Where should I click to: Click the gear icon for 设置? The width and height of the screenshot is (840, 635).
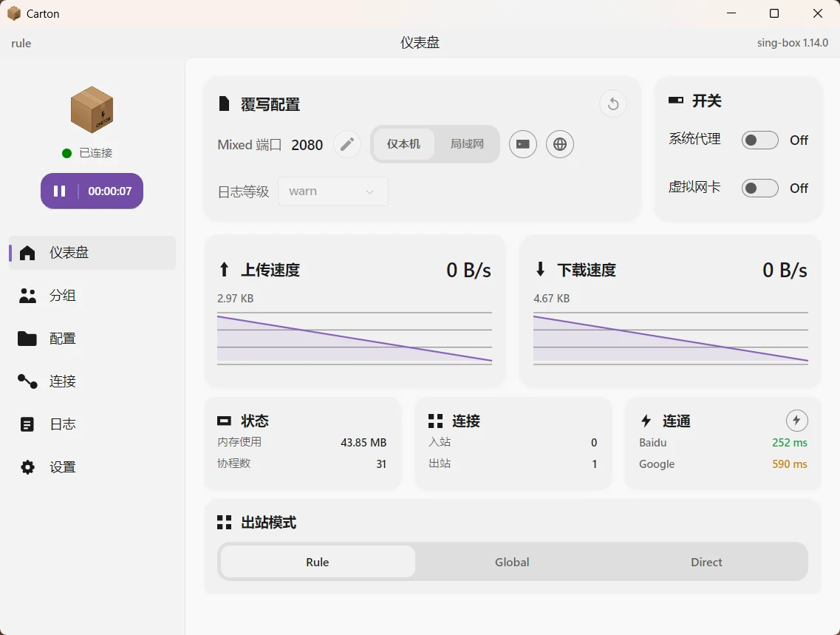click(27, 466)
